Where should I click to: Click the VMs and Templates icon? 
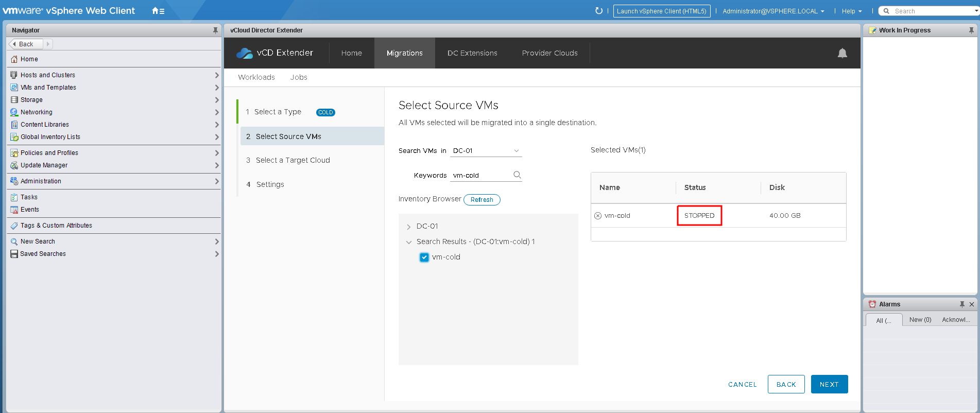click(14, 88)
